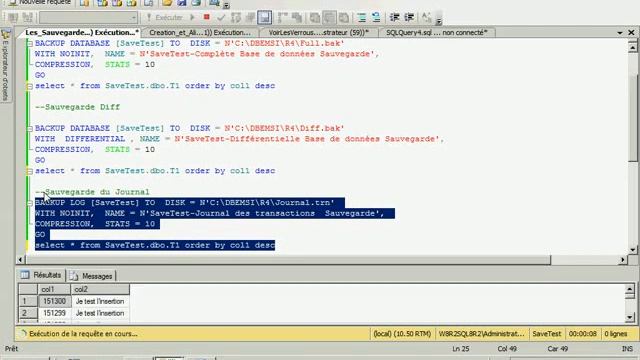Screen dimensions: 640x360
Task: Click the results pane scroll up arrow
Action: [x=630, y=289]
